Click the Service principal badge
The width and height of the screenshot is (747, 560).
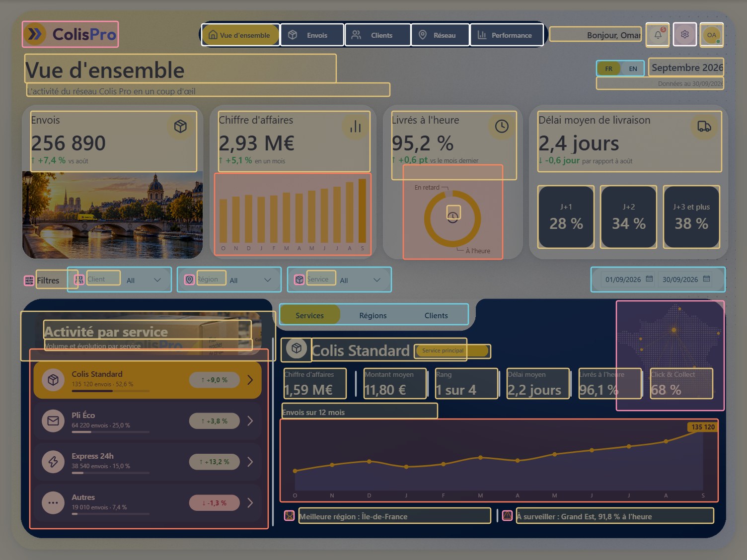point(452,351)
